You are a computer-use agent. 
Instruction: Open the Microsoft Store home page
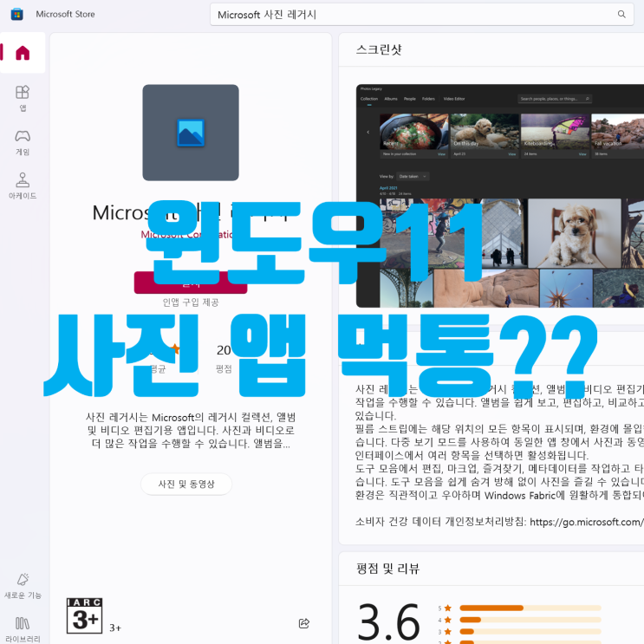click(x=23, y=53)
